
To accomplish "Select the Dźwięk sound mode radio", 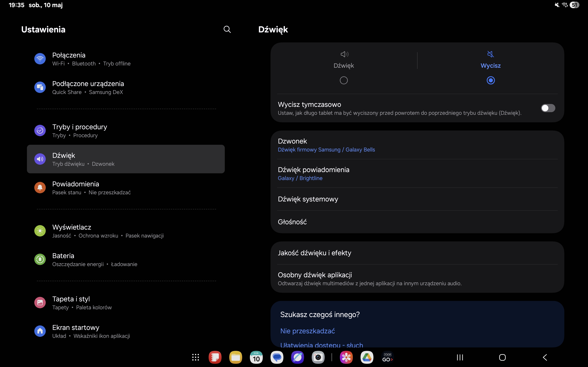I will (344, 80).
